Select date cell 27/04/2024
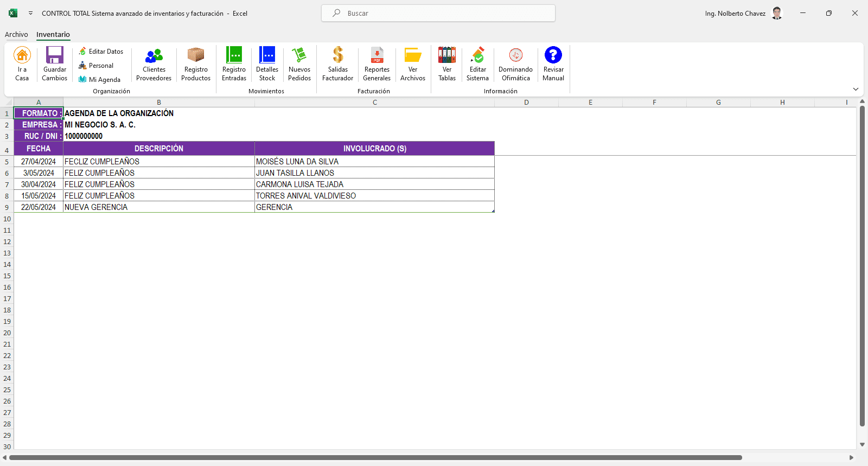 point(39,162)
